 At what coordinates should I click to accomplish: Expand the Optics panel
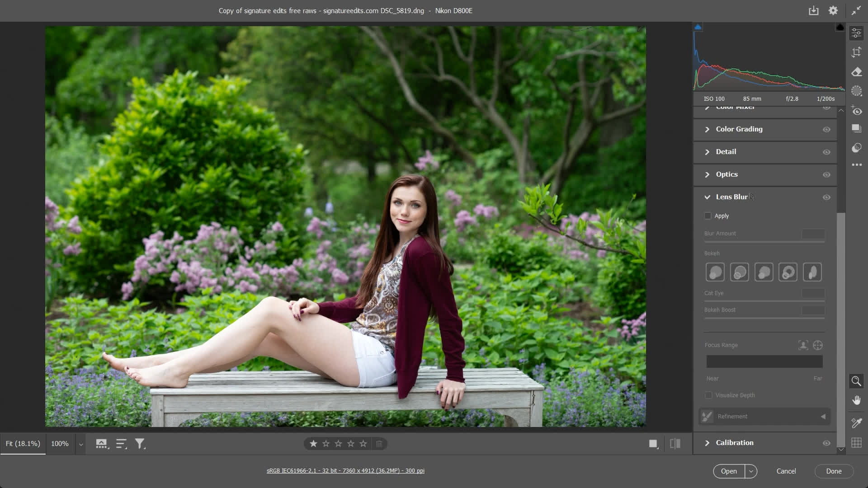(707, 174)
